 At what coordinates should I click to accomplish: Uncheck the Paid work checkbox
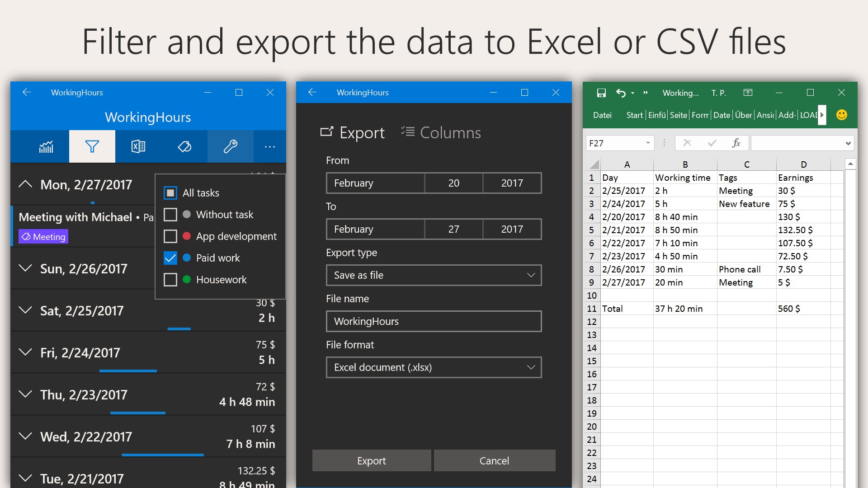point(170,258)
